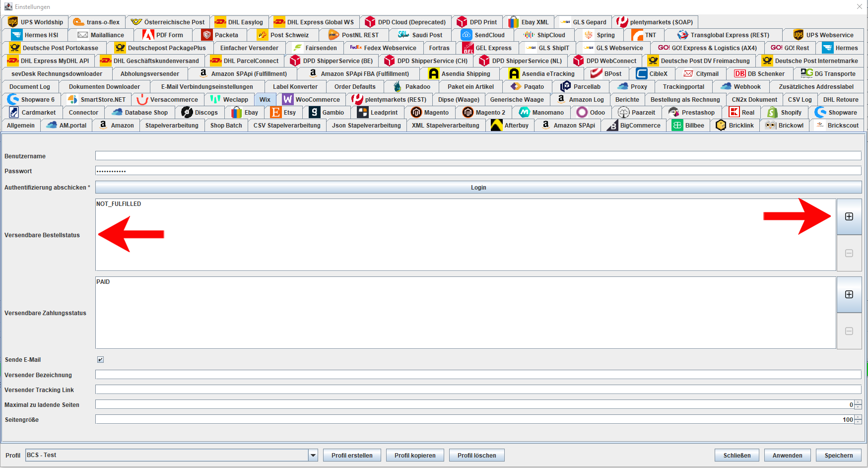Switch to the Shopware 6 tab
Image resolution: width=868 pixels, height=468 pixels.
click(x=31, y=99)
